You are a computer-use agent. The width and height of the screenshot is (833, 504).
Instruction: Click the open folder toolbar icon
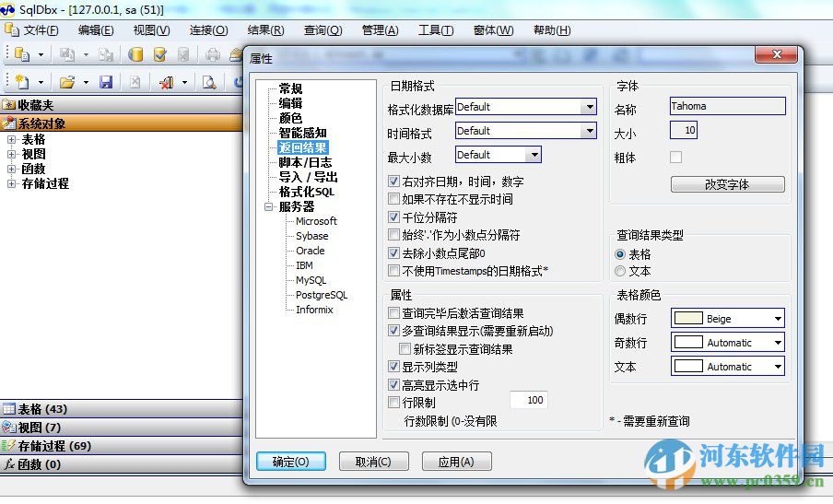point(67,82)
